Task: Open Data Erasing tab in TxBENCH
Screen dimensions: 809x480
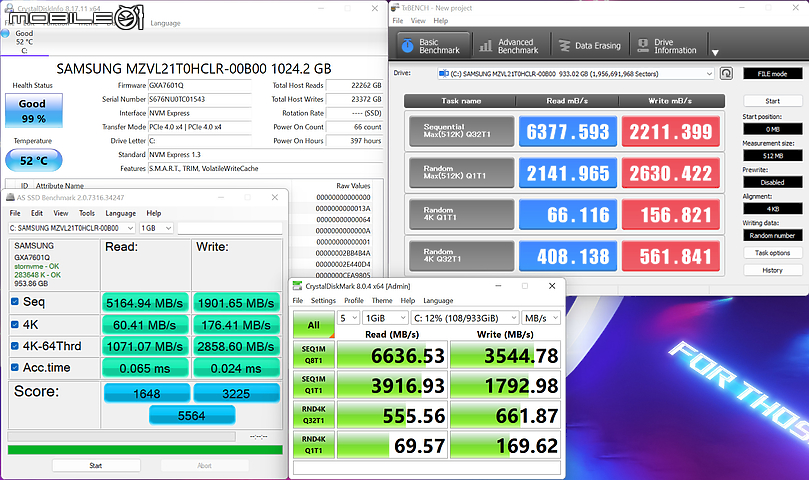Action: click(590, 46)
